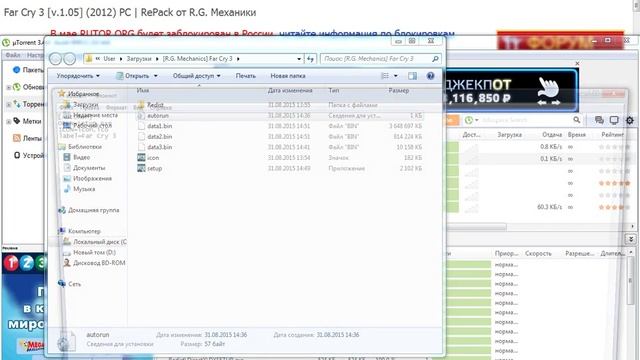Click the magnifier in Explorer search box
This screenshot has width=640, height=360.
coord(435,59)
